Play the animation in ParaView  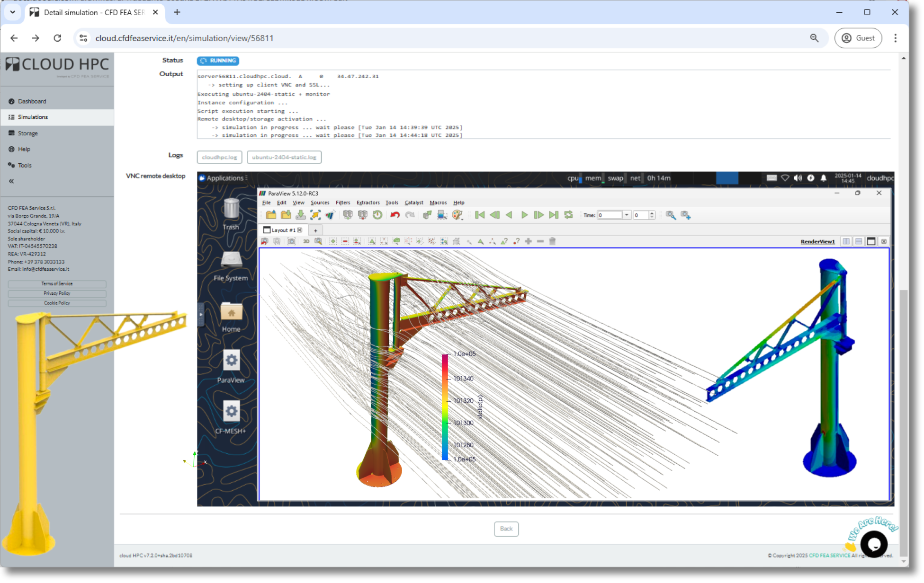(524, 215)
